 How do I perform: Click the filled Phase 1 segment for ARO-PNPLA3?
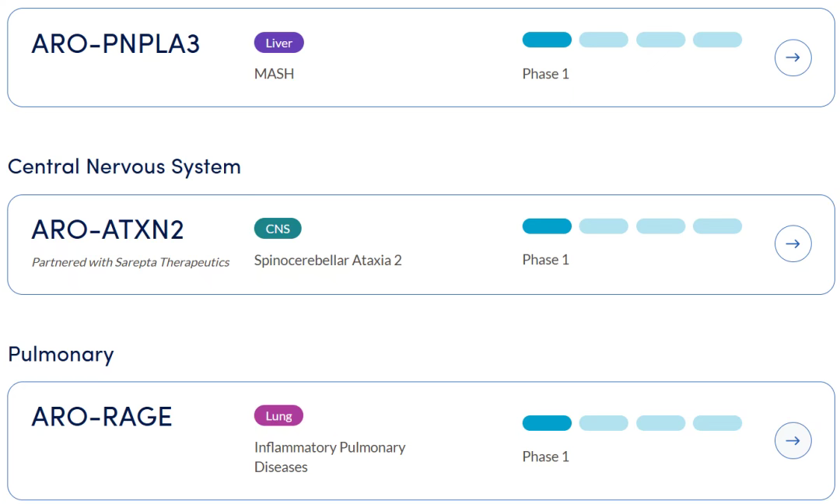[547, 40]
